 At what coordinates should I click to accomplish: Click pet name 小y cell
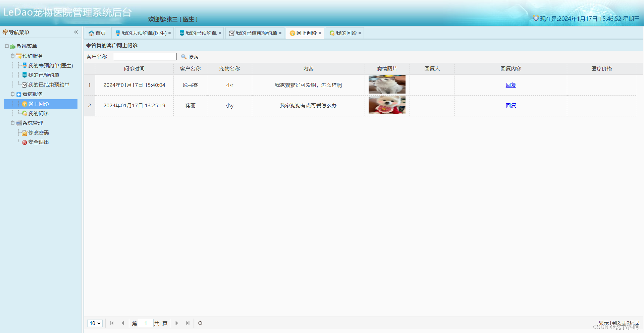click(229, 106)
